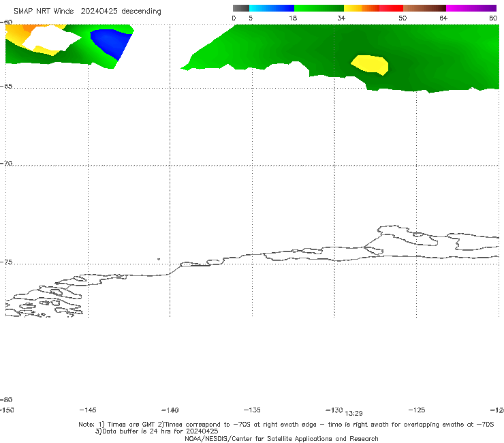
Task: Click the colorbar label '64'
Action: click(x=443, y=18)
